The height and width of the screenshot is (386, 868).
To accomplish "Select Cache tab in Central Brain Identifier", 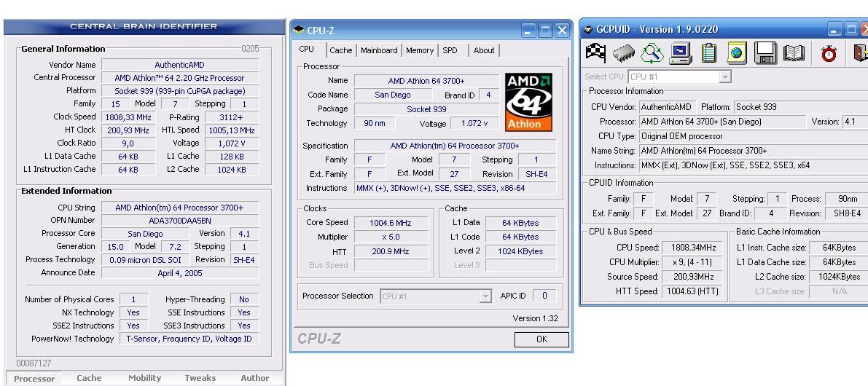I will [89, 378].
